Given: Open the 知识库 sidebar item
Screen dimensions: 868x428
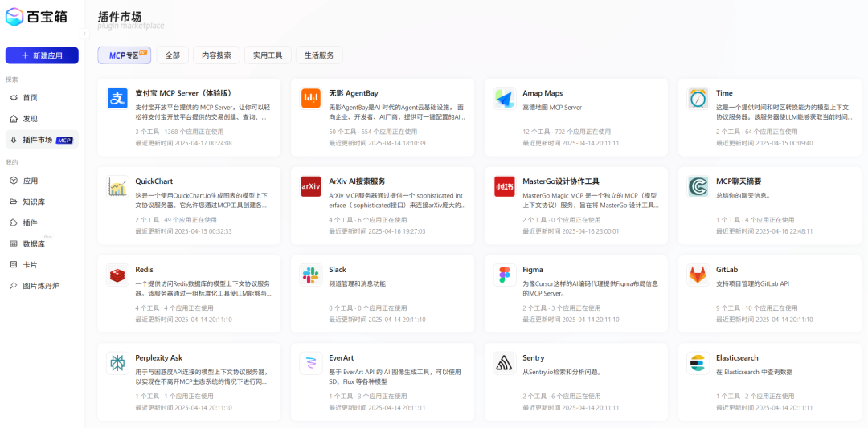Looking at the screenshot, I should pyautogui.click(x=42, y=202).
